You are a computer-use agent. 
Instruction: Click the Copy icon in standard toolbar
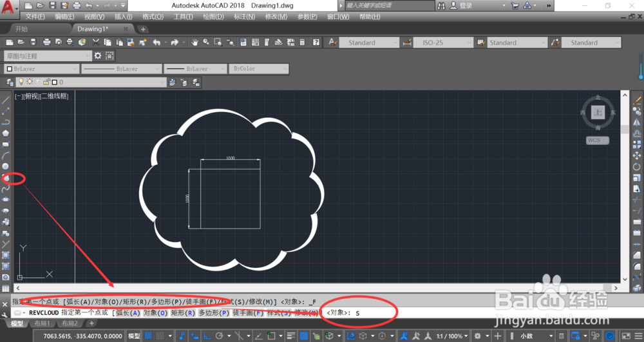coord(108,43)
